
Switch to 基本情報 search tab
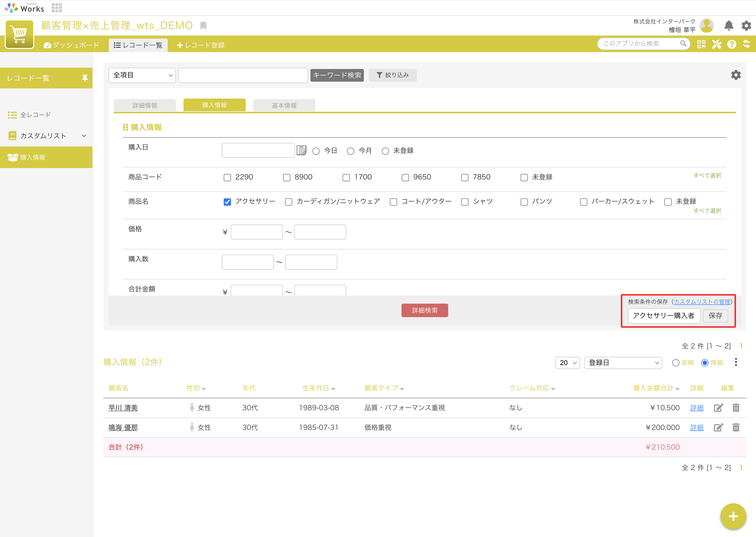point(284,105)
